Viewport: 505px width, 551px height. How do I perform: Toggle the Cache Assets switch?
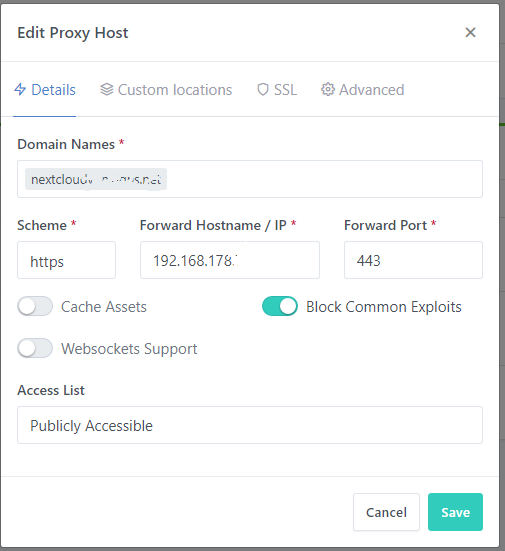[35, 306]
